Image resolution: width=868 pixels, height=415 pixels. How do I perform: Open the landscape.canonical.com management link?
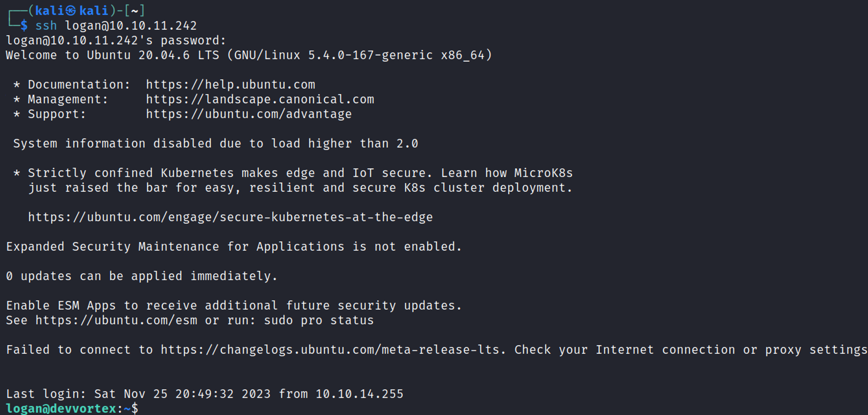(260, 99)
